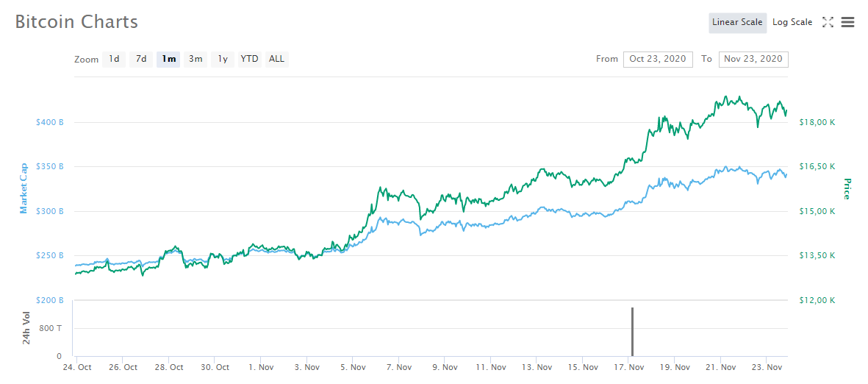The height and width of the screenshot is (384, 868).
Task: Click the 1. Nov date label
Action: point(260,367)
